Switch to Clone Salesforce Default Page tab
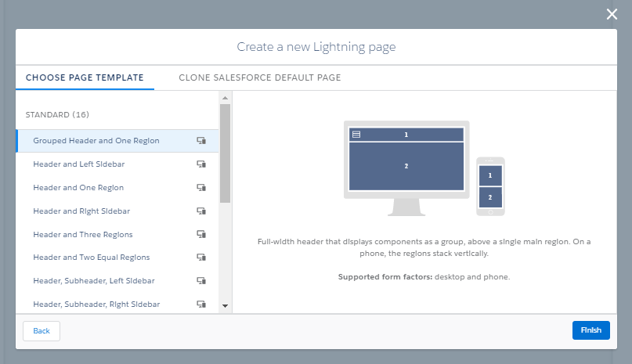Viewport: 632px width, 364px height. point(259,77)
